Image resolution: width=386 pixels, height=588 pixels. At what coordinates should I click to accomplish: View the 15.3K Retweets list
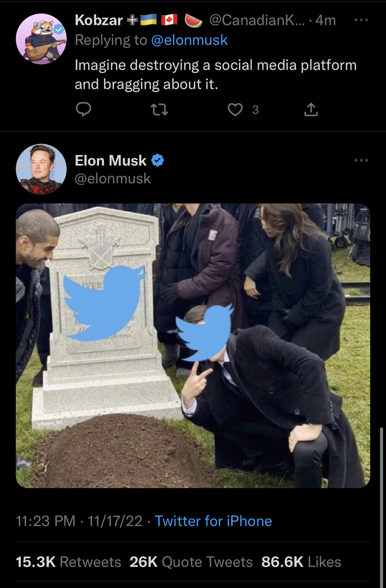(x=68, y=562)
